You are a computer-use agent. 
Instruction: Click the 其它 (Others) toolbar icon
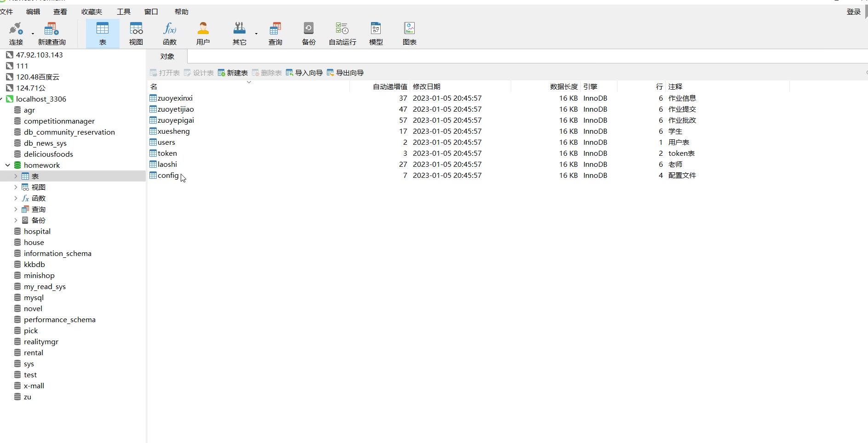tap(240, 34)
